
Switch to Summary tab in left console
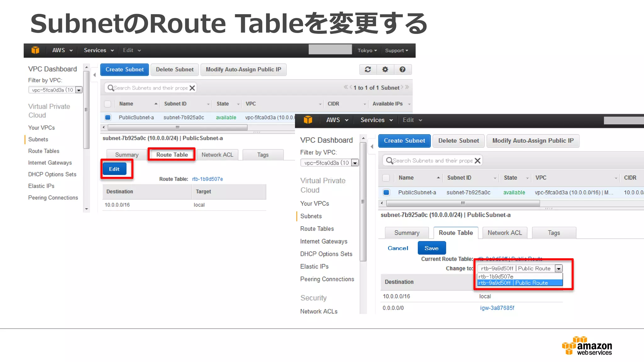point(127,155)
